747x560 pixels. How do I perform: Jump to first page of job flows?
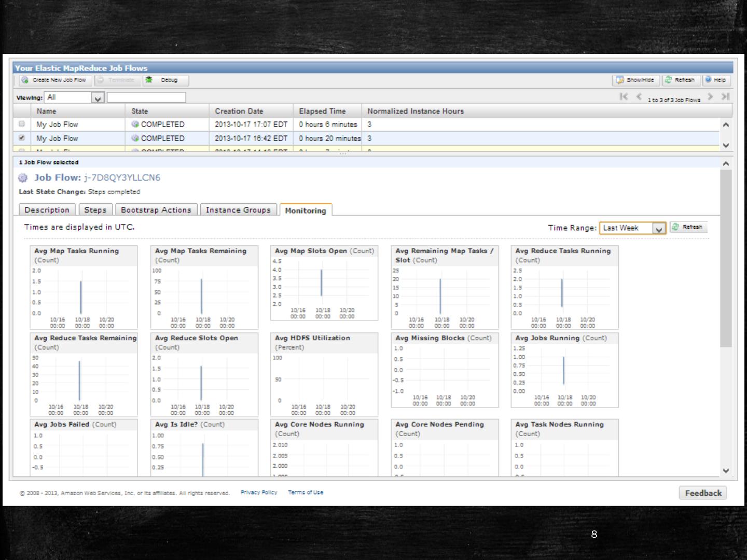pyautogui.click(x=624, y=97)
